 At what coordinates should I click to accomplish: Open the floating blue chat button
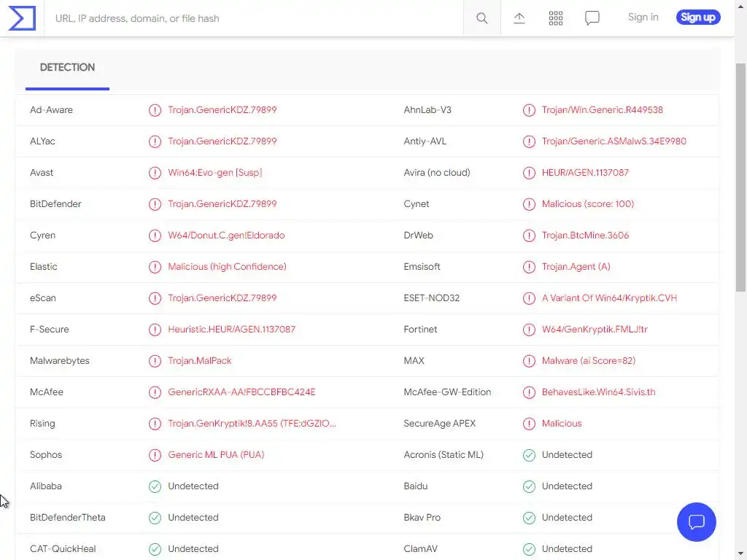696,522
